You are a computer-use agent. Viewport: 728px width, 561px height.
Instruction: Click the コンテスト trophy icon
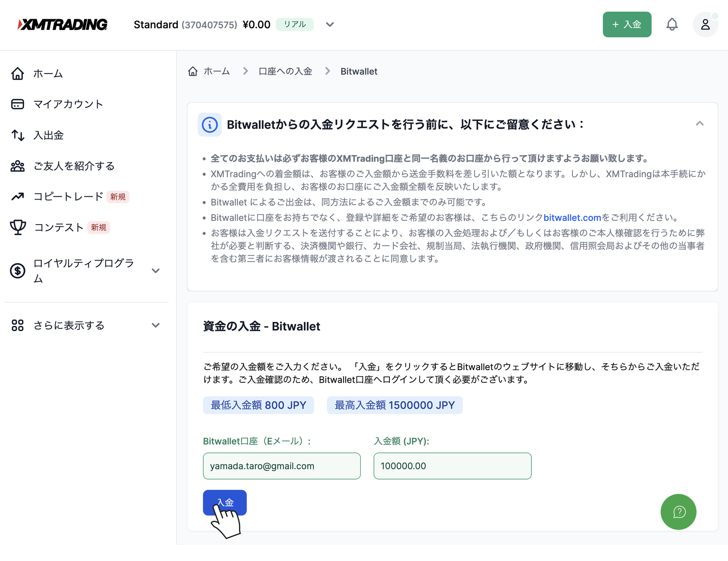click(18, 227)
